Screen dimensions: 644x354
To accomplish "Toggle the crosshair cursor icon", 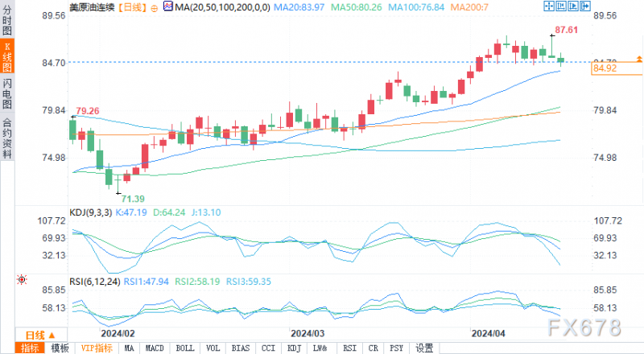I will (549, 6).
